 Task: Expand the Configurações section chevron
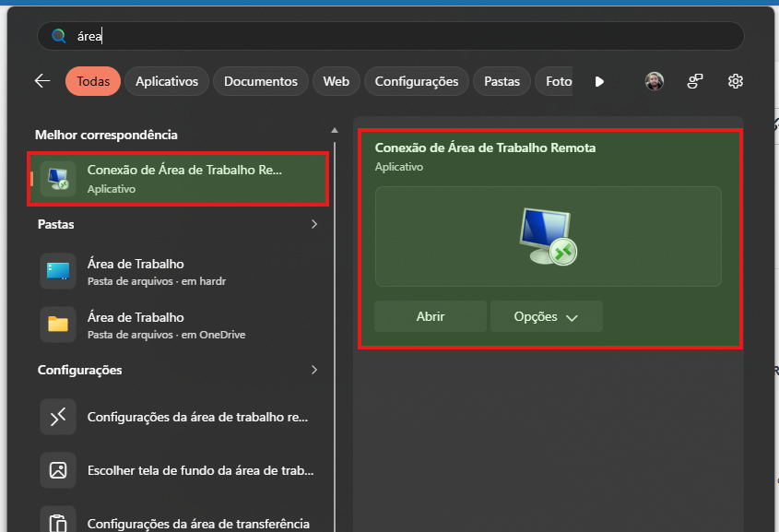314,370
